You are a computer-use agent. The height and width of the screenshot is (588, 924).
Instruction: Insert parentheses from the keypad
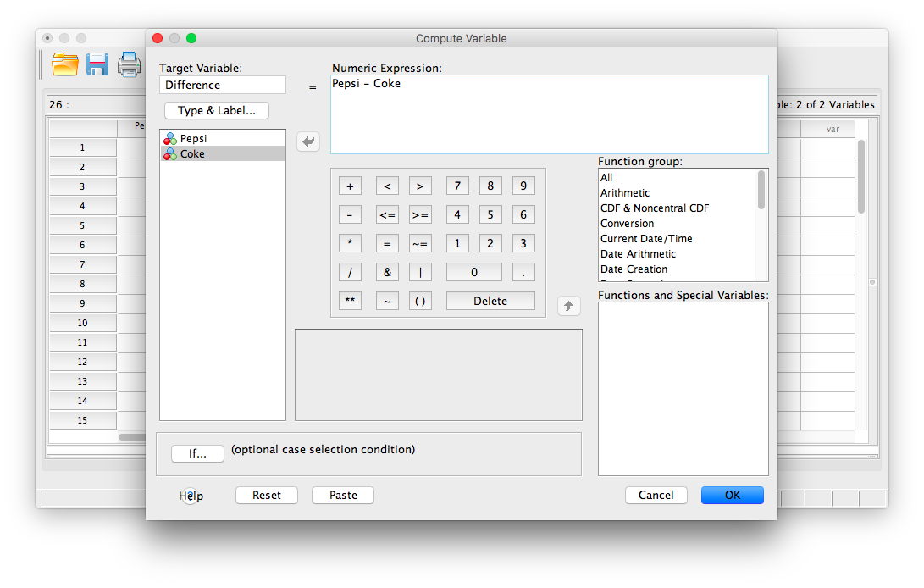[x=420, y=301]
